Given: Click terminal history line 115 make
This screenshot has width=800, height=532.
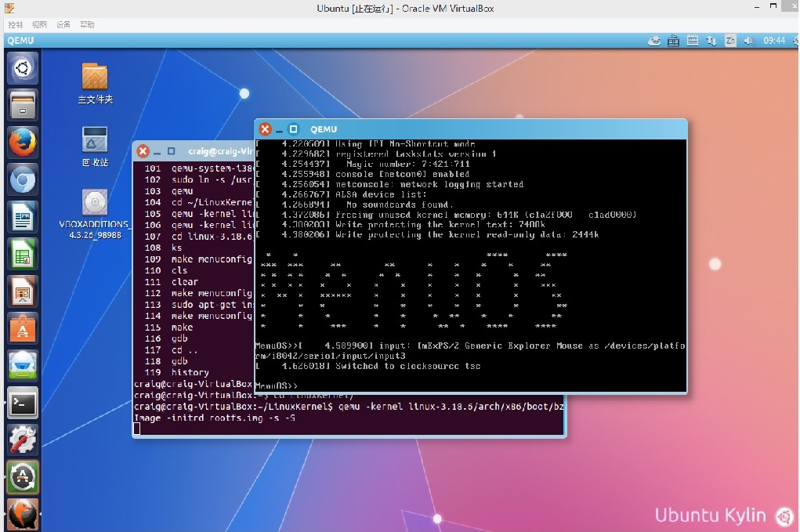Looking at the screenshot, I should (168, 327).
